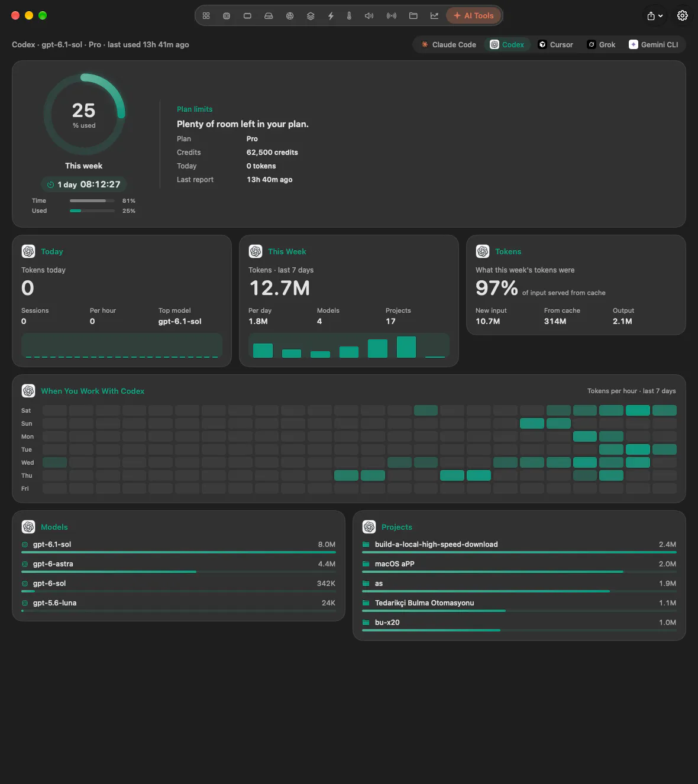Click the weekly reset countdown timer pill
Image resolution: width=698 pixels, height=784 pixels.
[x=83, y=184]
